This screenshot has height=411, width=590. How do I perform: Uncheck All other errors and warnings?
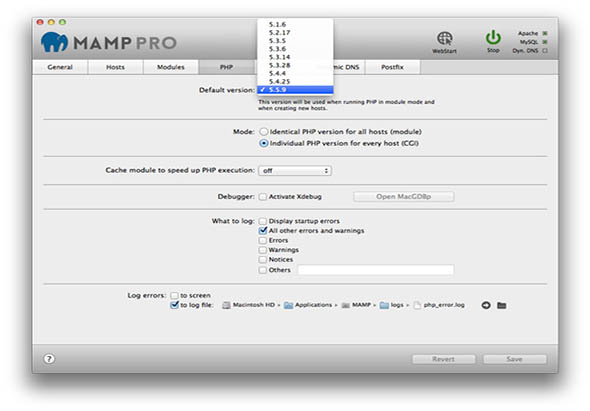tap(263, 231)
